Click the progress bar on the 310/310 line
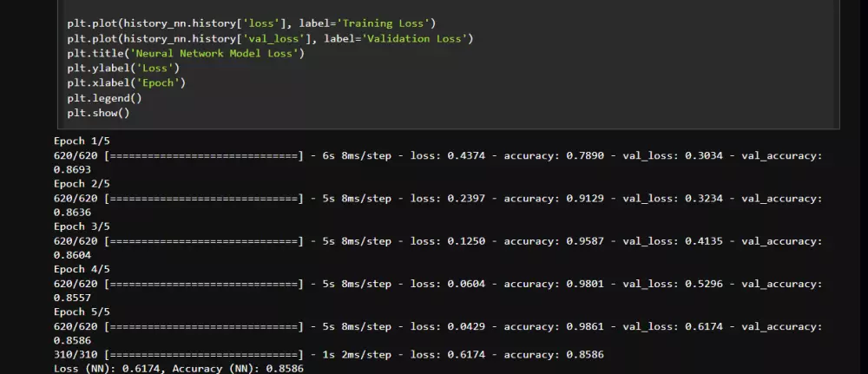This screenshot has width=868, height=374. point(204,354)
